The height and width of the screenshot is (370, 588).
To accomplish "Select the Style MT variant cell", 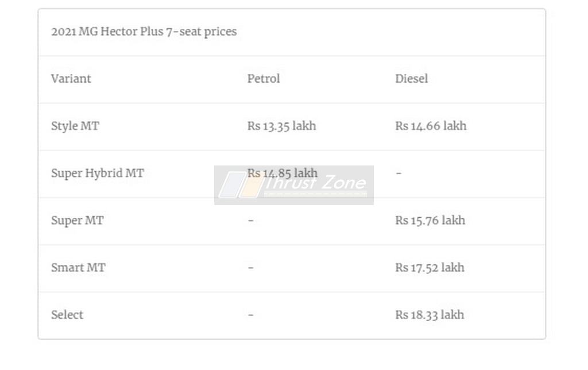I will tap(75, 126).
